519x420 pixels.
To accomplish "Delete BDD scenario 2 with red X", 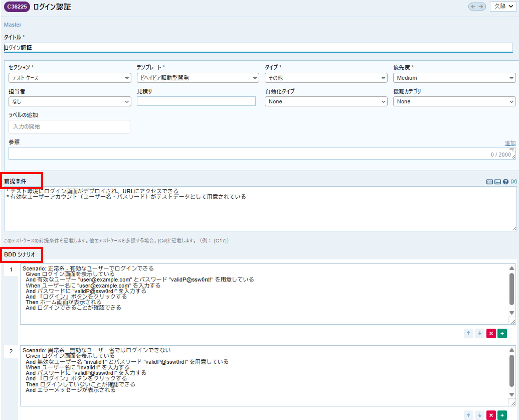I will pyautogui.click(x=491, y=415).
